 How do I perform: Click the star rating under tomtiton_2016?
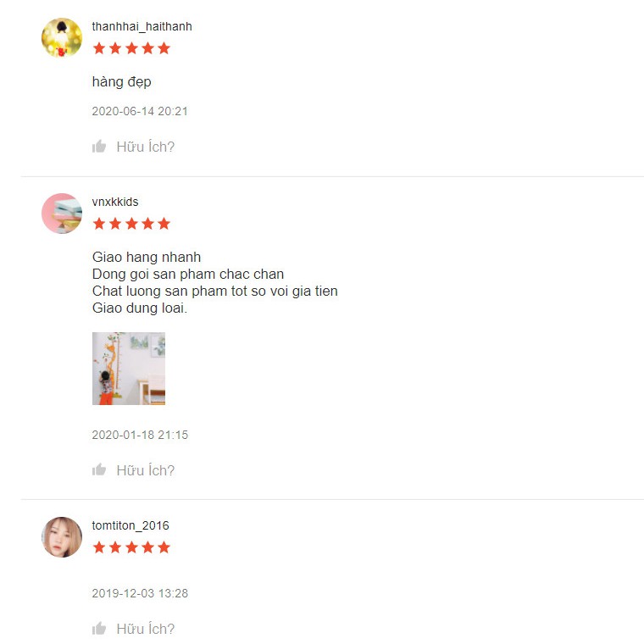131,547
